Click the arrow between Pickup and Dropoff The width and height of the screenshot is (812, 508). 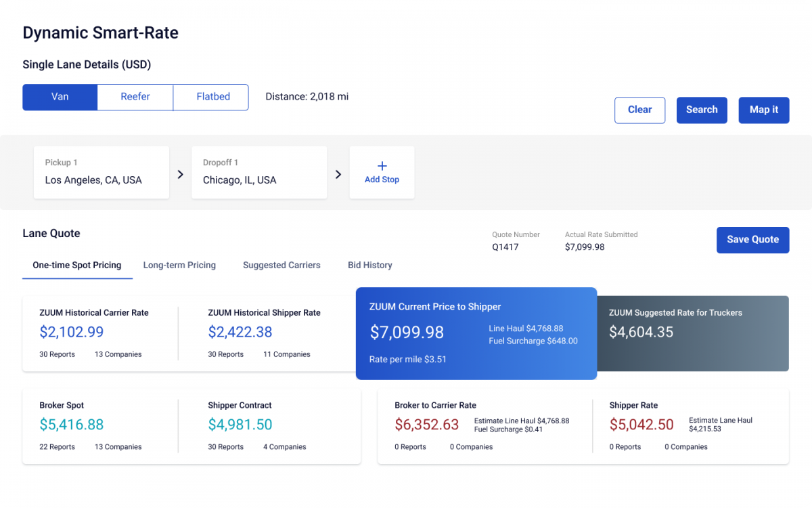(x=180, y=174)
